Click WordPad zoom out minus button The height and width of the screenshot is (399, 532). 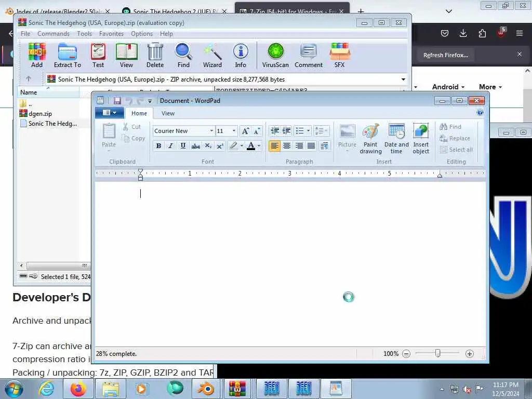pyautogui.click(x=406, y=354)
